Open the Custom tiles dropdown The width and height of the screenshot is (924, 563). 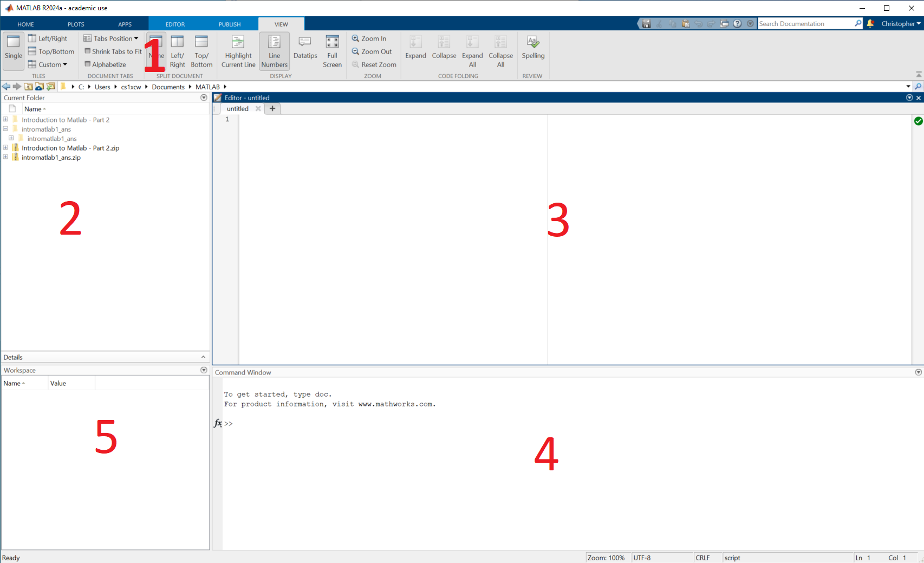(50, 64)
